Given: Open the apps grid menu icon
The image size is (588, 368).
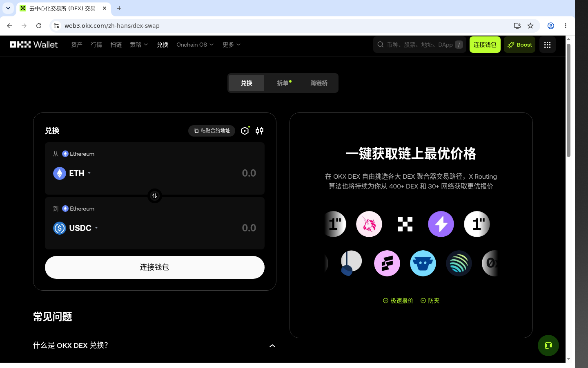Looking at the screenshot, I should click(547, 45).
